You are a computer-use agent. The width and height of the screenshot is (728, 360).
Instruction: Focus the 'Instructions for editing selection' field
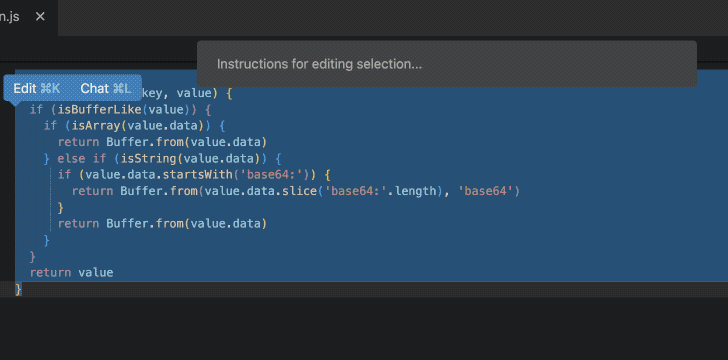pos(447,64)
